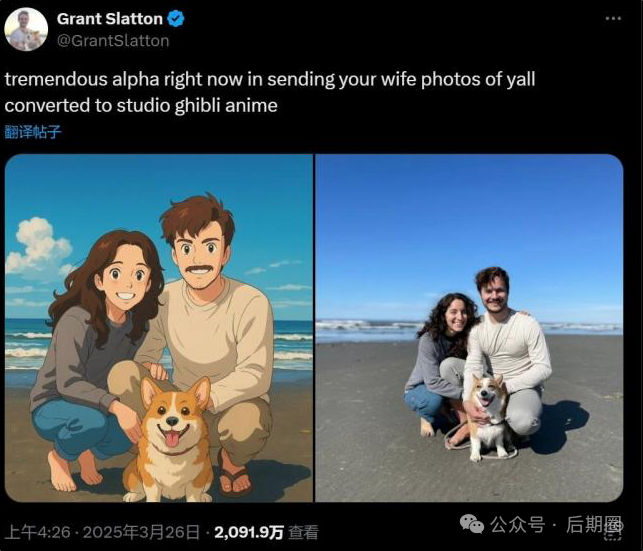Click the clear blue sky in the photo
Image resolution: width=643 pixels, height=551 pixels.
470,220
